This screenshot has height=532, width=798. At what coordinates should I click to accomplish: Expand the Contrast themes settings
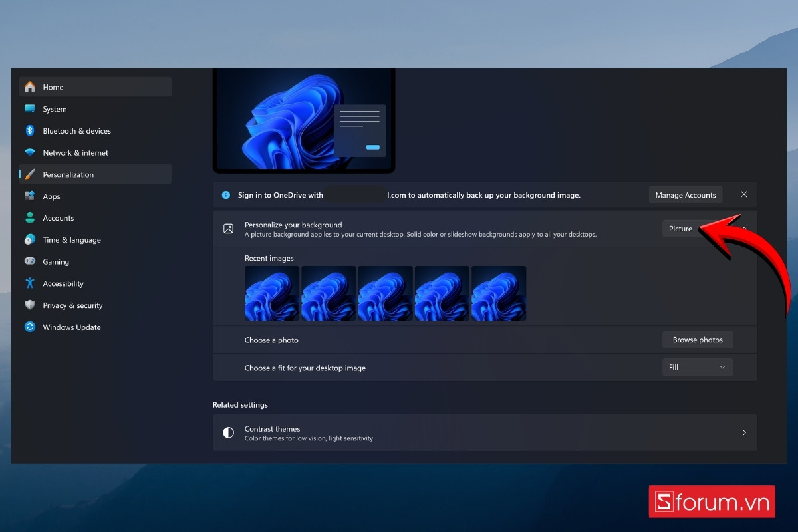coord(743,432)
